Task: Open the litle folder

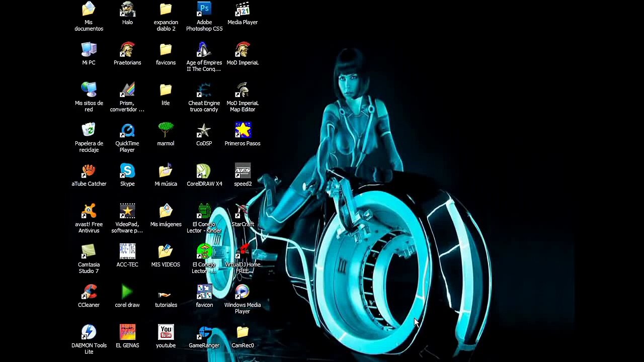Action: [166, 89]
